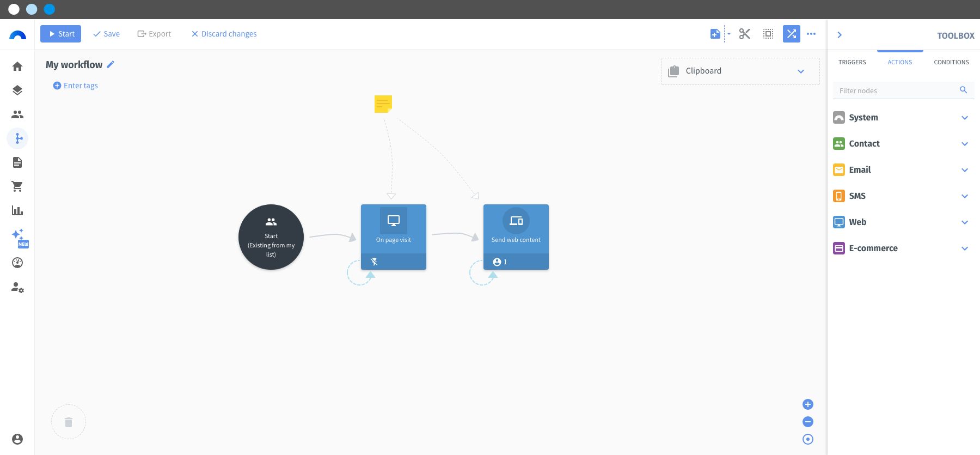Collapse the Toolbox panel with the chevron
980x455 pixels.
(840, 35)
